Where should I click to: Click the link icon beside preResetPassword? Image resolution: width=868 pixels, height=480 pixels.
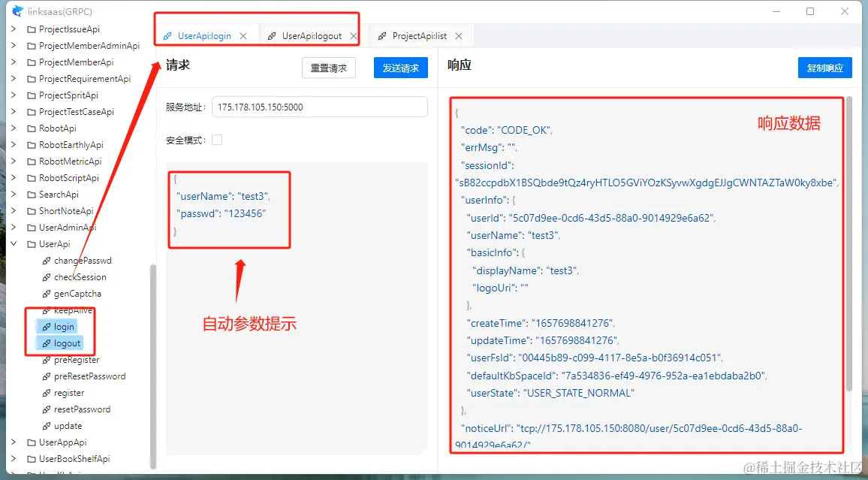point(47,376)
